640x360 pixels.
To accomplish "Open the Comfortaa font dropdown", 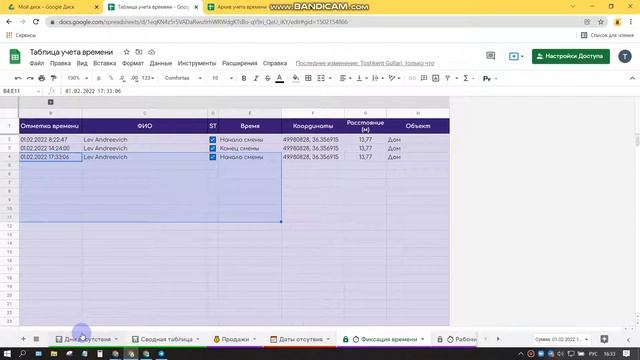I will (183, 78).
